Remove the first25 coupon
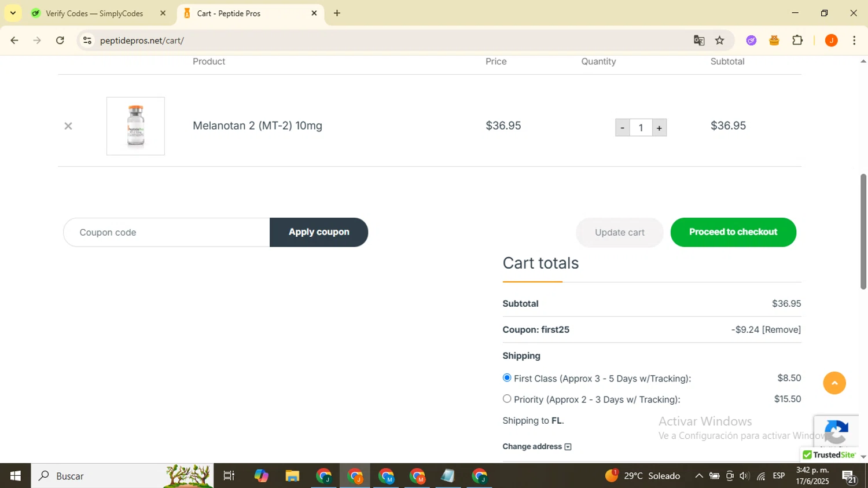This screenshot has width=868, height=488. coord(781,329)
